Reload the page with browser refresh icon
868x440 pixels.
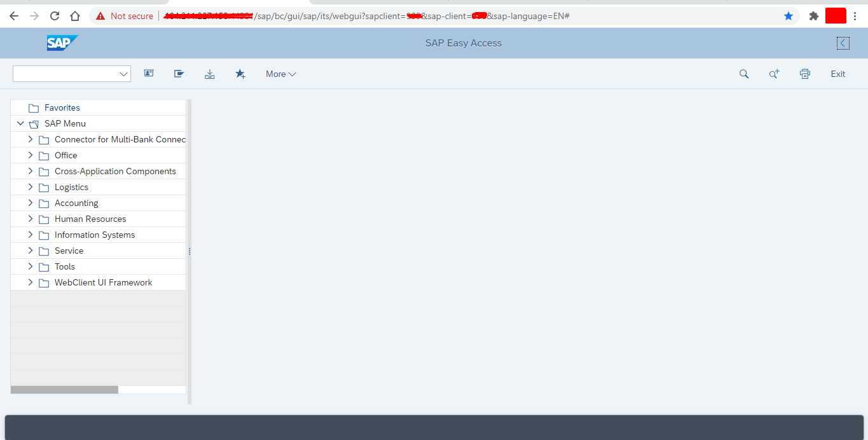pyautogui.click(x=55, y=16)
